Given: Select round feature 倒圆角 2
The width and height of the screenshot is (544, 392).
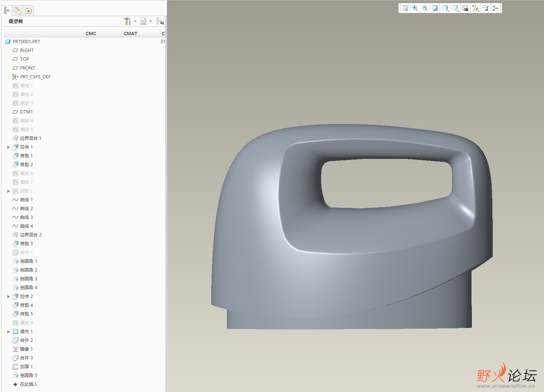Looking at the screenshot, I should click(29, 270).
